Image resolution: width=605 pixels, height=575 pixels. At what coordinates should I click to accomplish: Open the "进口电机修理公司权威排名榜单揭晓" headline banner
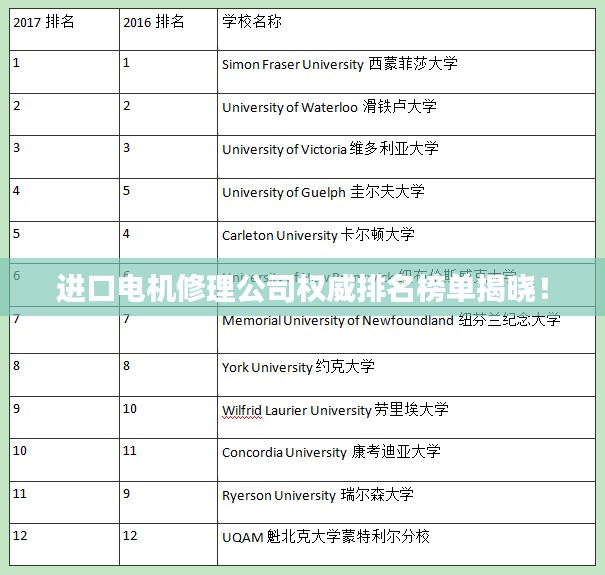(x=302, y=287)
